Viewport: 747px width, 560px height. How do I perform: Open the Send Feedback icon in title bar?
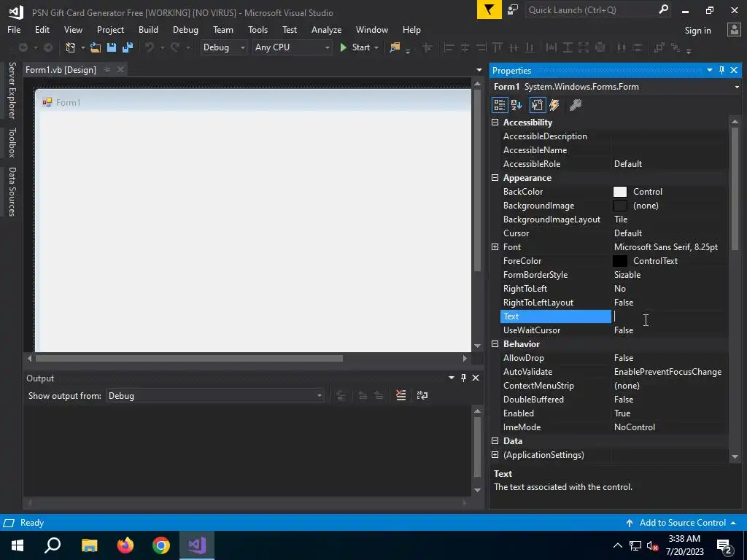coord(513,10)
